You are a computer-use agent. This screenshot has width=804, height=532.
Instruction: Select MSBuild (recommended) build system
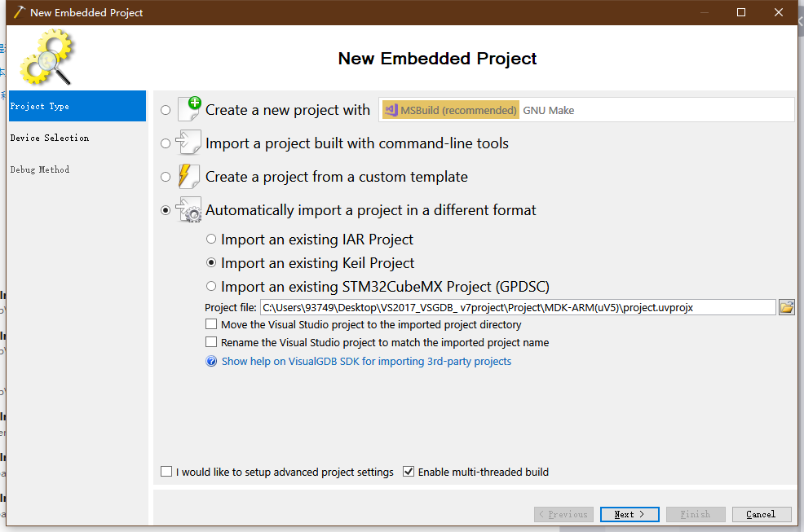[x=451, y=110]
